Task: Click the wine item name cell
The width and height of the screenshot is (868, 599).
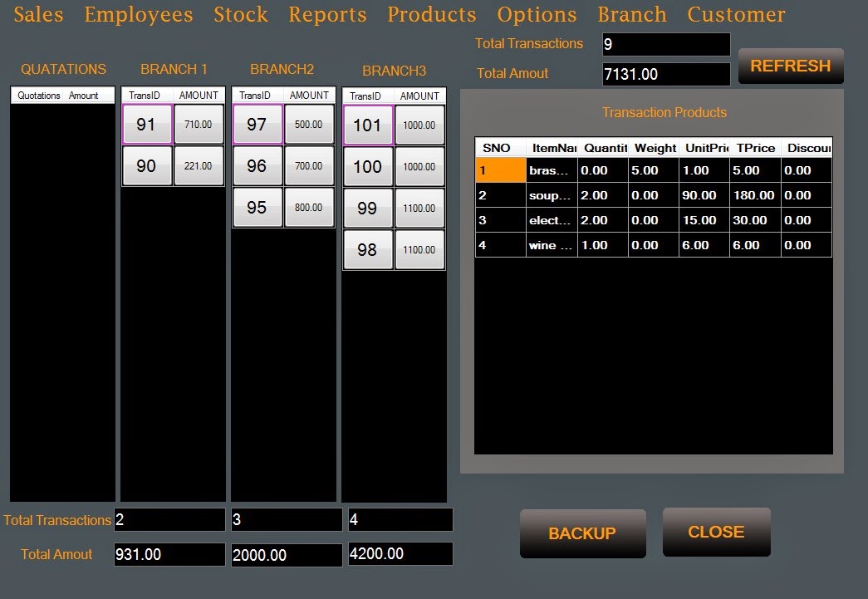Action: (552, 245)
